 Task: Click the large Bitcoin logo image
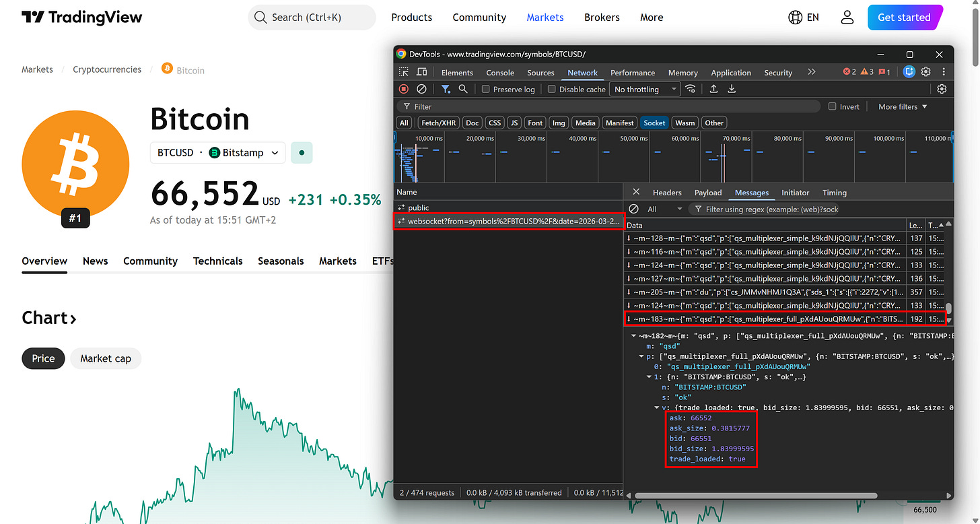(75, 165)
